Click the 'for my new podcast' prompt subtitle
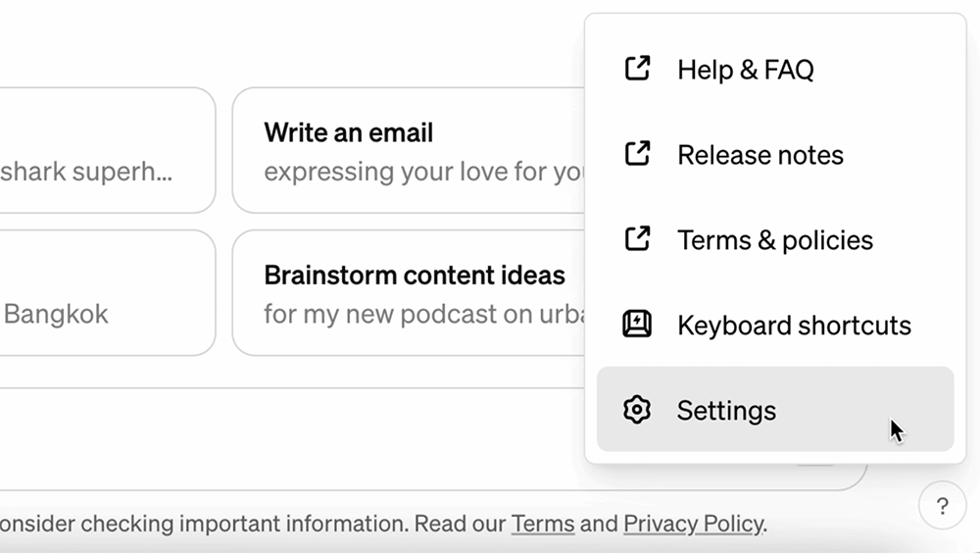The height and width of the screenshot is (556, 980). tap(423, 314)
